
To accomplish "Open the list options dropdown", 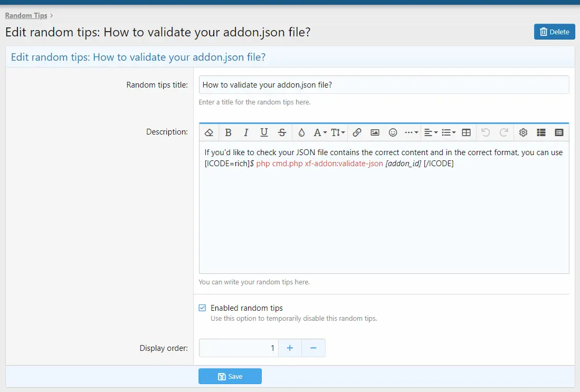I will pos(449,132).
